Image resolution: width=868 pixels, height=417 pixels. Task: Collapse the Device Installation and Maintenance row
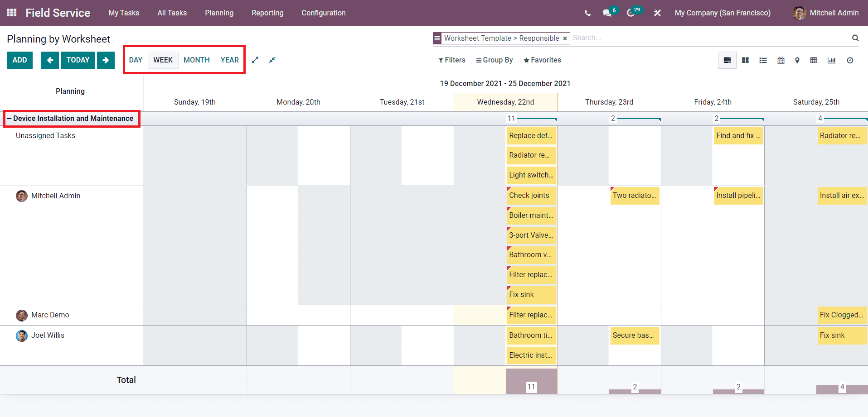point(9,118)
